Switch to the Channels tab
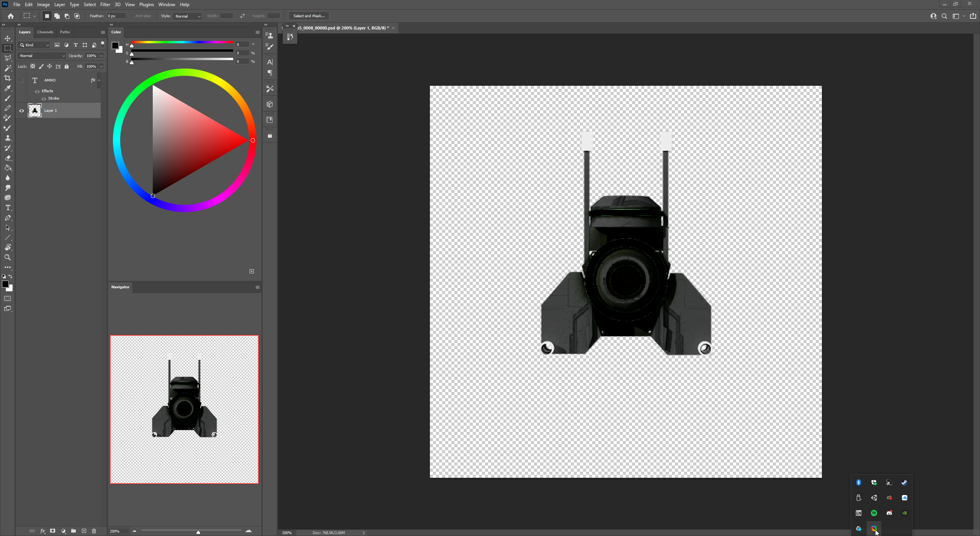The image size is (980, 536). pos(45,32)
